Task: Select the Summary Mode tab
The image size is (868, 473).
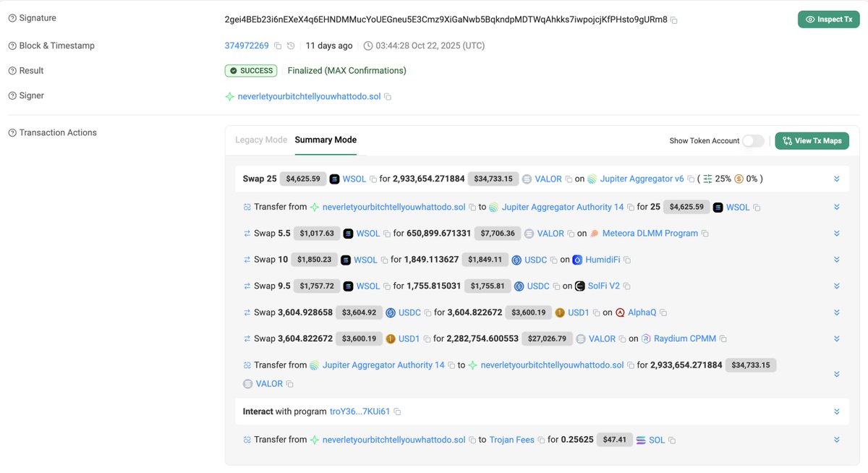Action: pyautogui.click(x=325, y=139)
